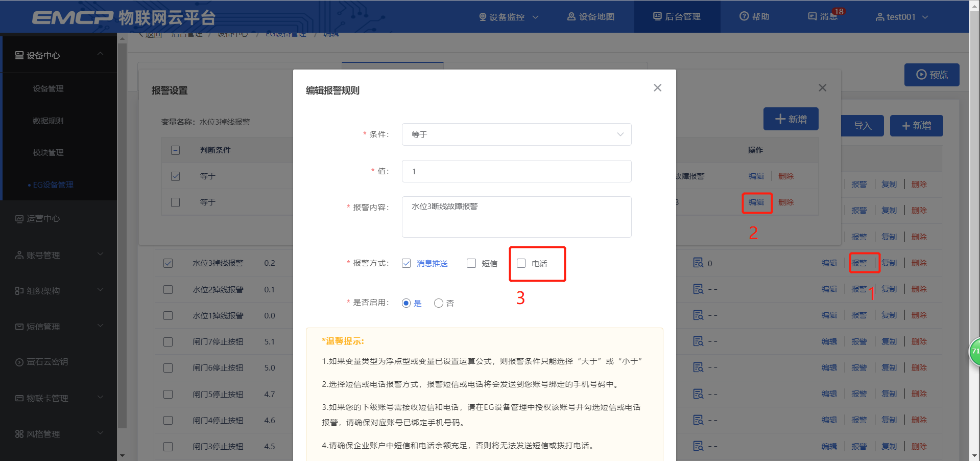Click history icon in 水位3掉线报警 row
980x461 pixels.
pyautogui.click(x=698, y=263)
